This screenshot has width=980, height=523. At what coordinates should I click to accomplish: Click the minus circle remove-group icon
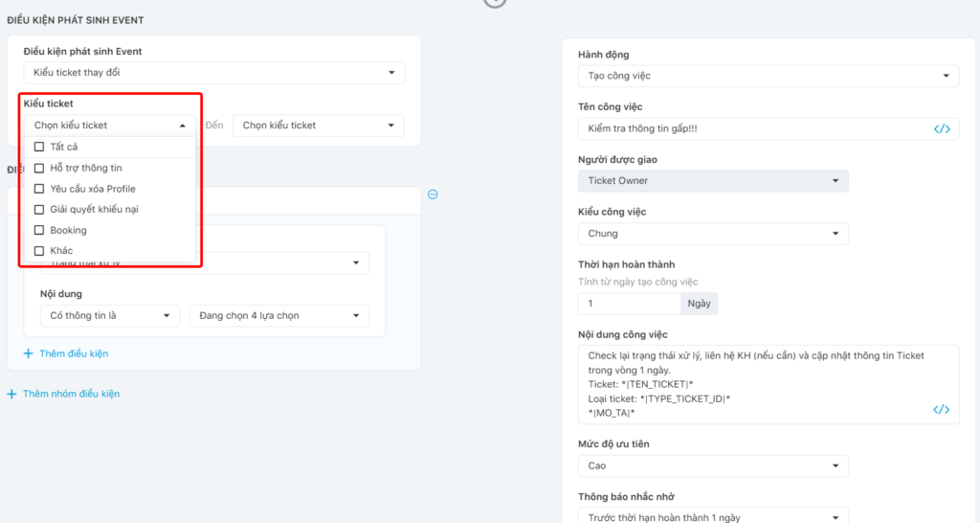433,194
